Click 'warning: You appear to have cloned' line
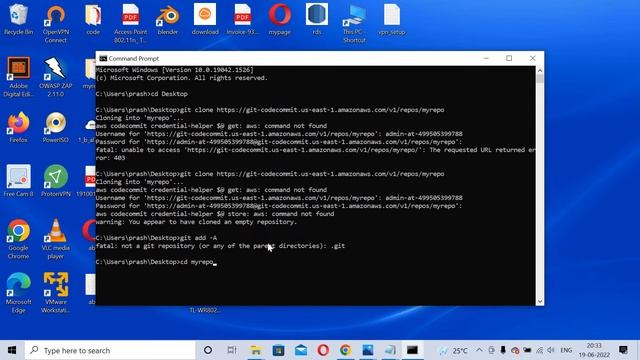This screenshot has height=360, width=640. 196,222
